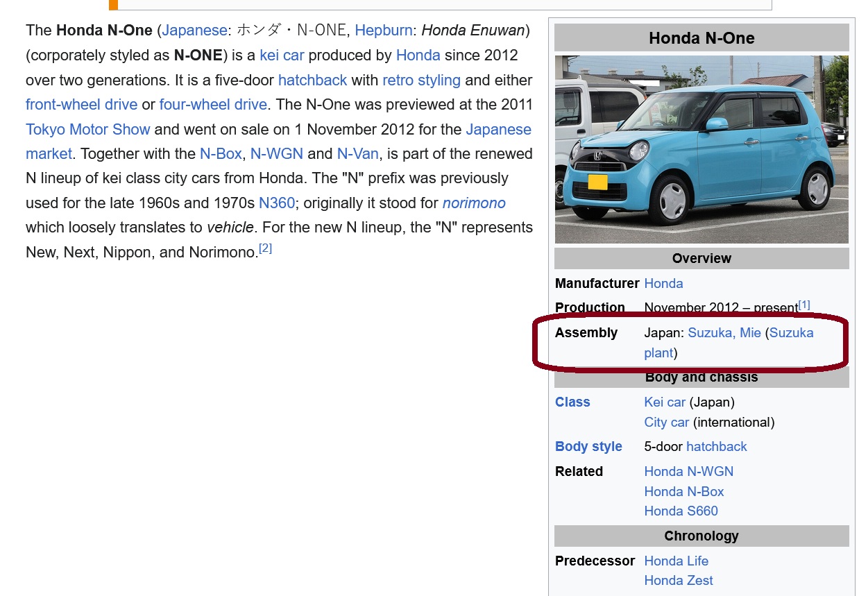Open the City car link
The image size is (868, 596).
point(667,423)
